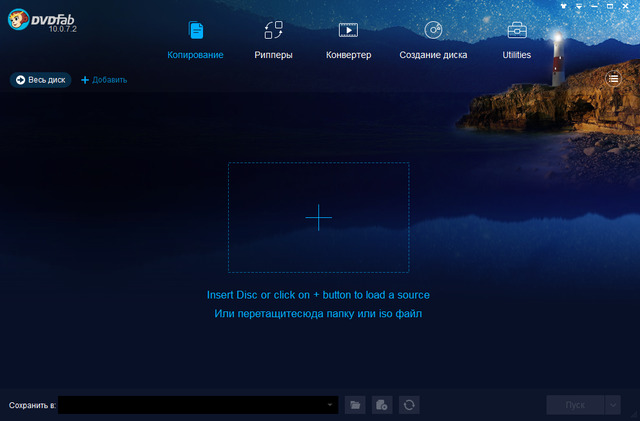Minimize the DVDFab window
The width and height of the screenshot is (640, 421).
tap(594, 6)
